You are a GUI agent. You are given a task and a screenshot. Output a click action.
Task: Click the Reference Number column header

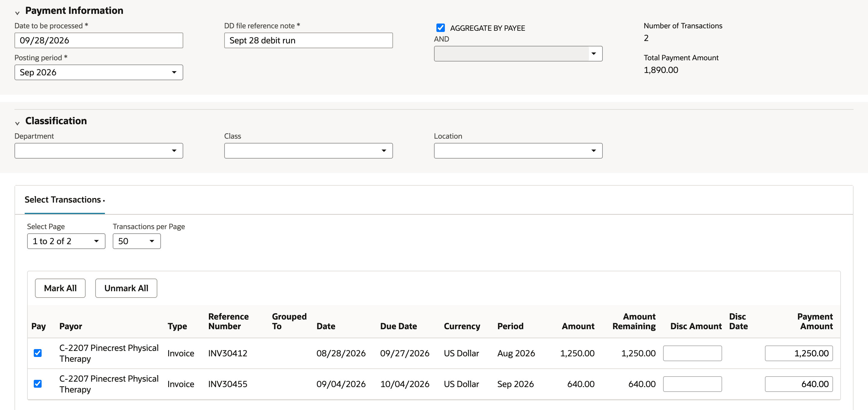tap(228, 321)
